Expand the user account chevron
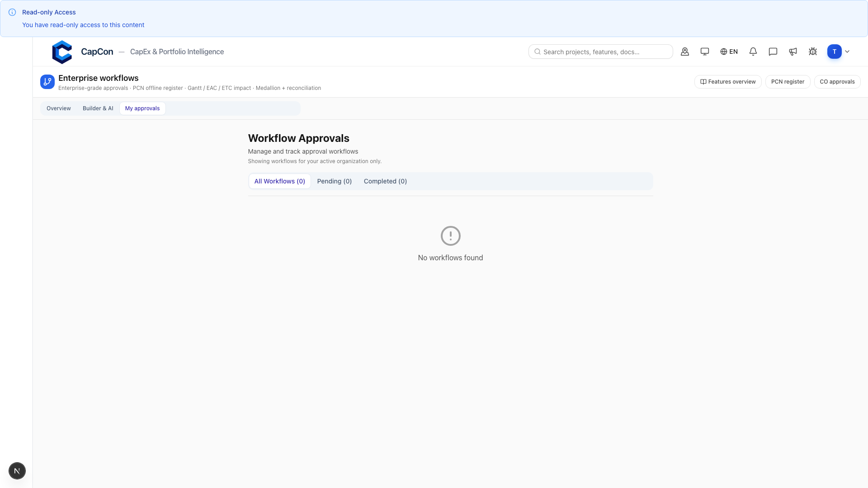The image size is (868, 488). [847, 52]
